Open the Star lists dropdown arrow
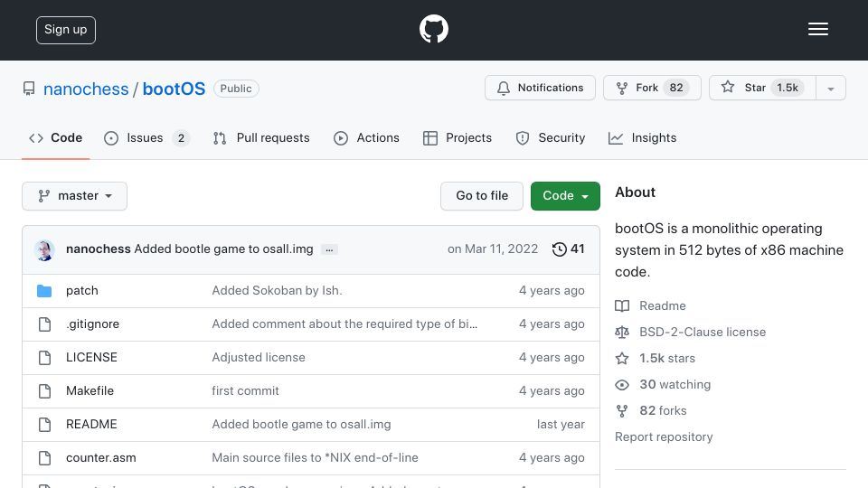Image resolution: width=868 pixels, height=488 pixels. pos(830,88)
